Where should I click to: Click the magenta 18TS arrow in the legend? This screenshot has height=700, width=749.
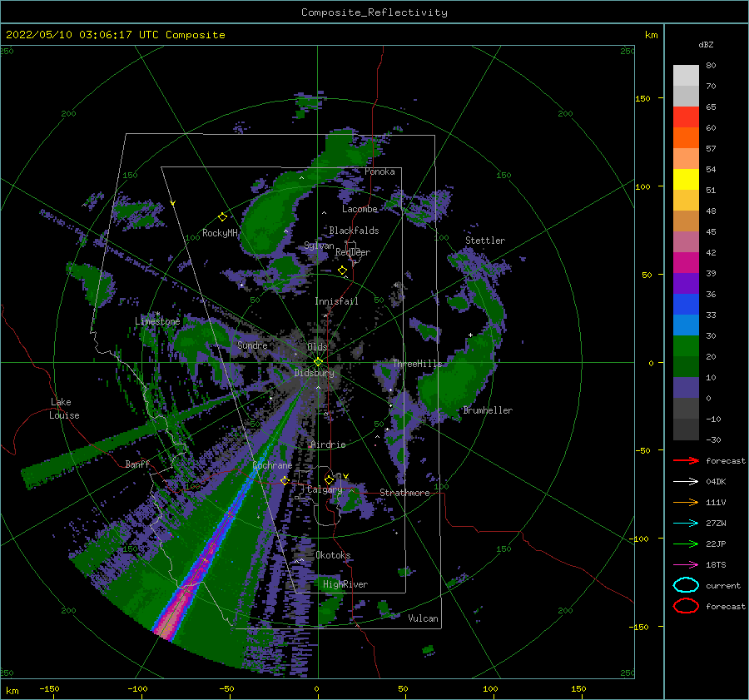[x=686, y=565]
